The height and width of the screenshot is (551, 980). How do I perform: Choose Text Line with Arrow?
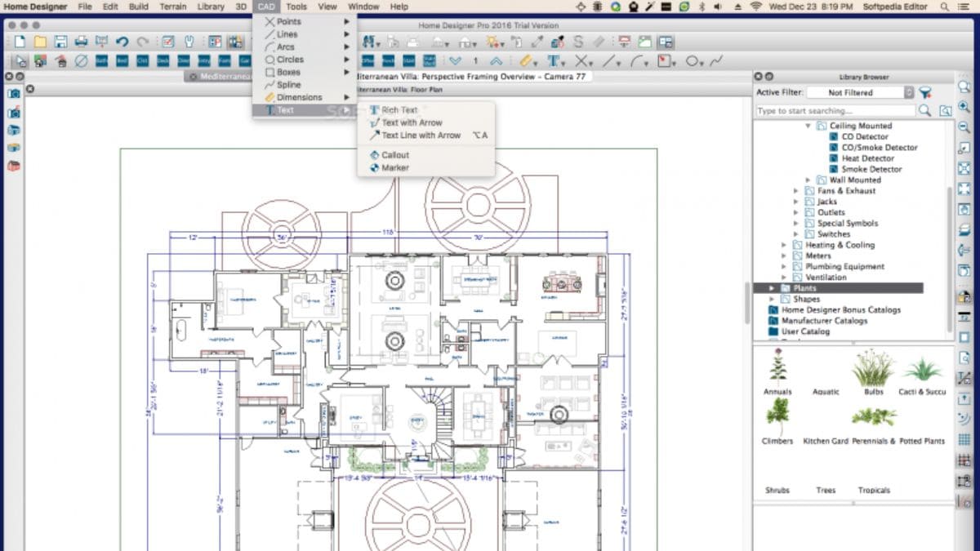tap(425, 136)
